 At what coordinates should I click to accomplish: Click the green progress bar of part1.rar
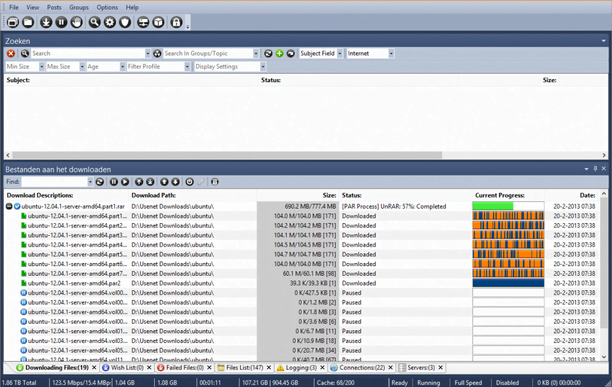493,206
